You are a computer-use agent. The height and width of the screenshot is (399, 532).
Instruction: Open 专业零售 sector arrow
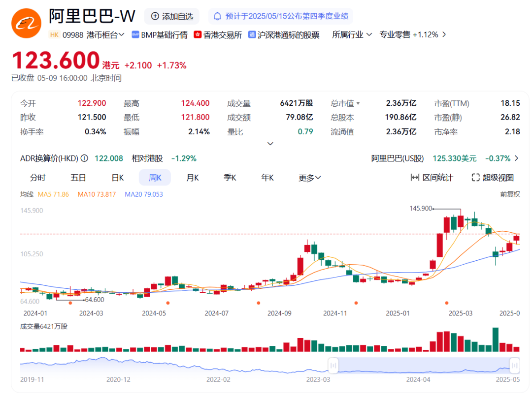point(444,34)
